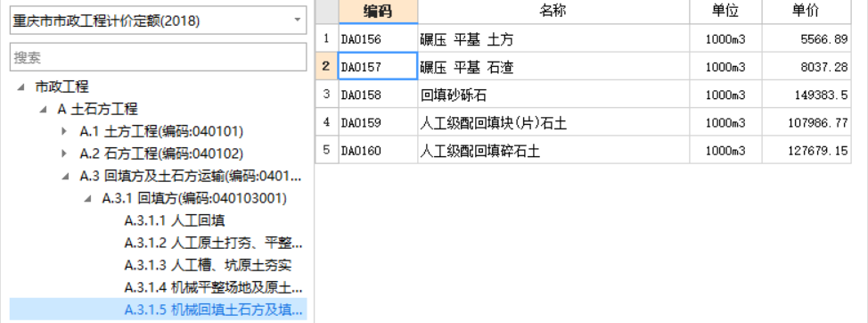Collapse the A 土石方工程 node arrow
The image size is (868, 323).
[43, 109]
